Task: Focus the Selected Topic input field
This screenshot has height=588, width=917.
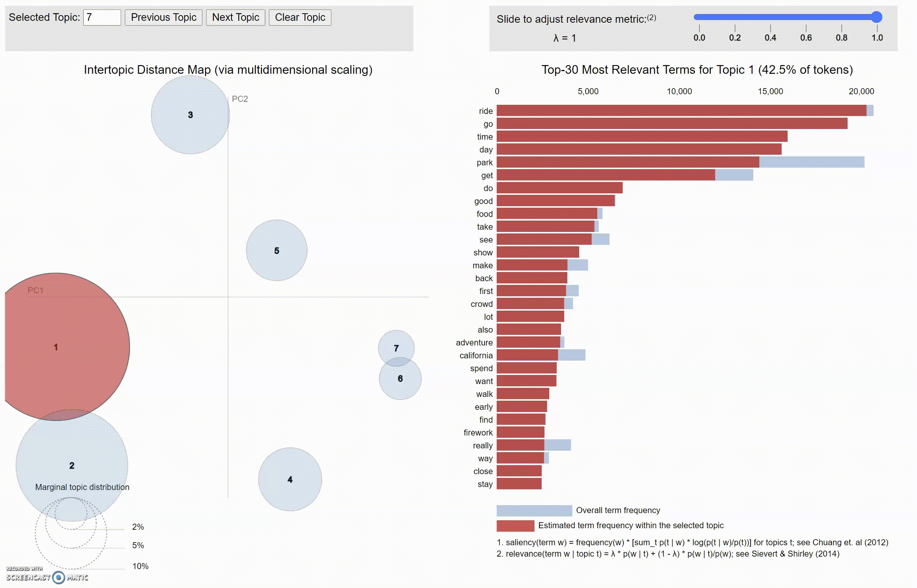Action: [x=102, y=17]
